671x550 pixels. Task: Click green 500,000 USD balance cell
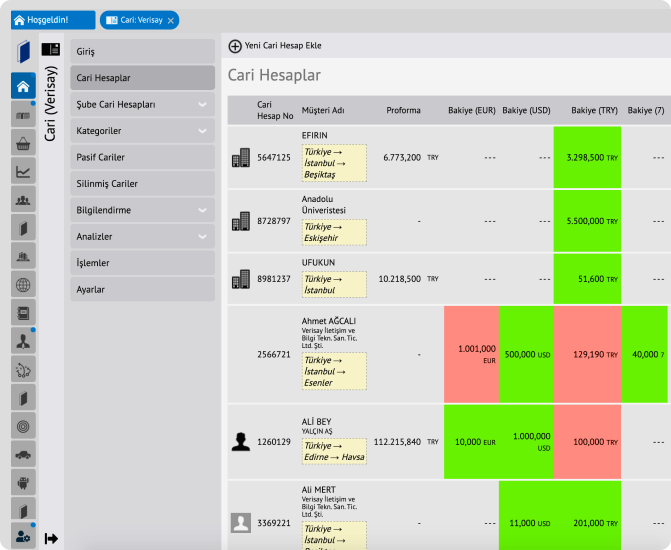[526, 354]
